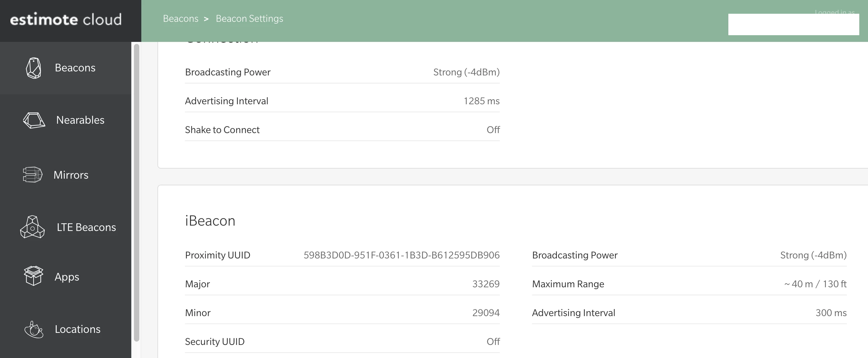
Task: Click the Shake to Connect label
Action: (x=223, y=130)
